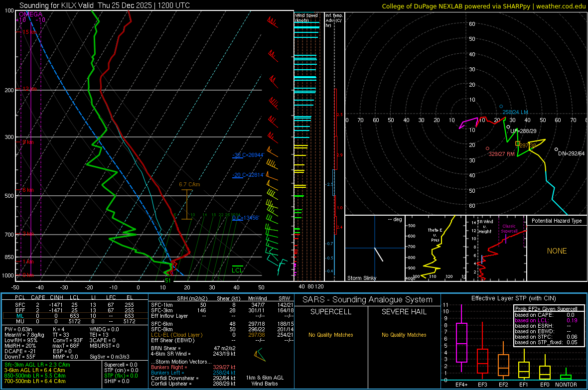Click the Bunkers Left marker circle on hodograph
Viewport: 588px width, 390px height.
pos(501,107)
